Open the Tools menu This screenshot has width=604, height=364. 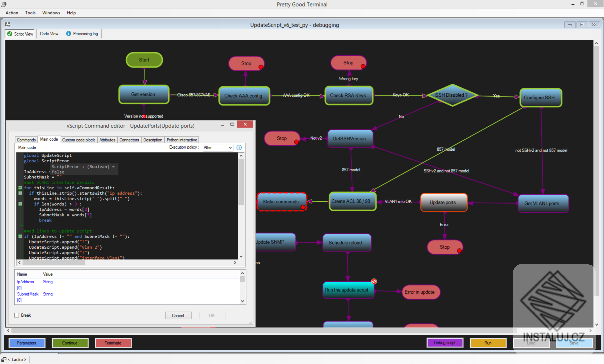coord(30,13)
